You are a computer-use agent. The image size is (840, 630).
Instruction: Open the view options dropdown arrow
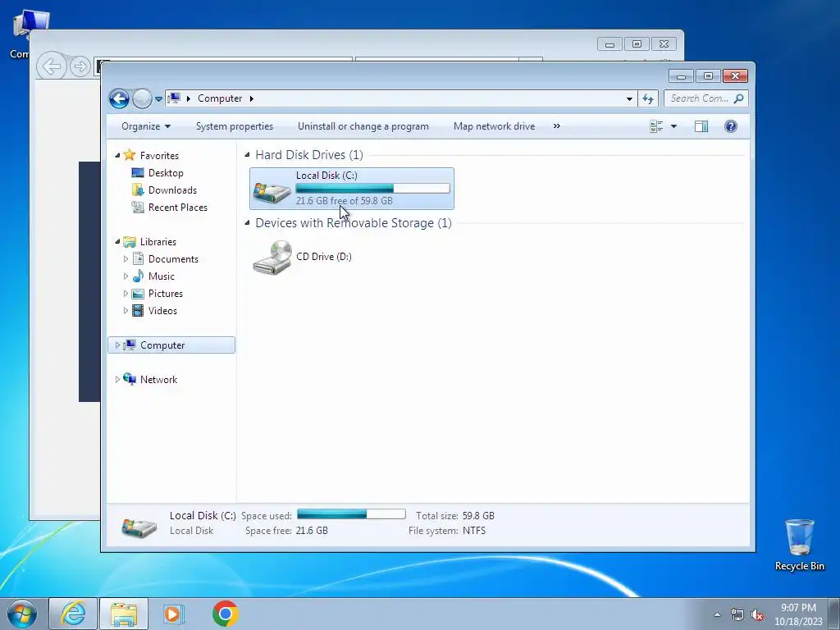tap(674, 126)
